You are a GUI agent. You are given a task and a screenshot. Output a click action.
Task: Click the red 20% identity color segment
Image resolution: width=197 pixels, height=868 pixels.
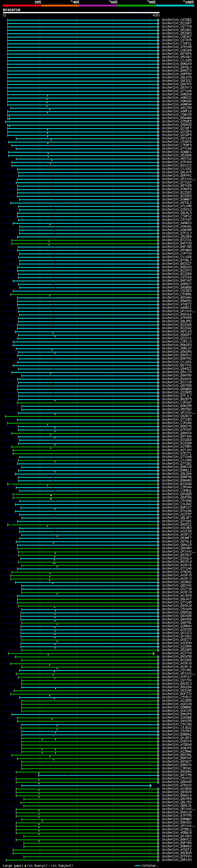22,6
